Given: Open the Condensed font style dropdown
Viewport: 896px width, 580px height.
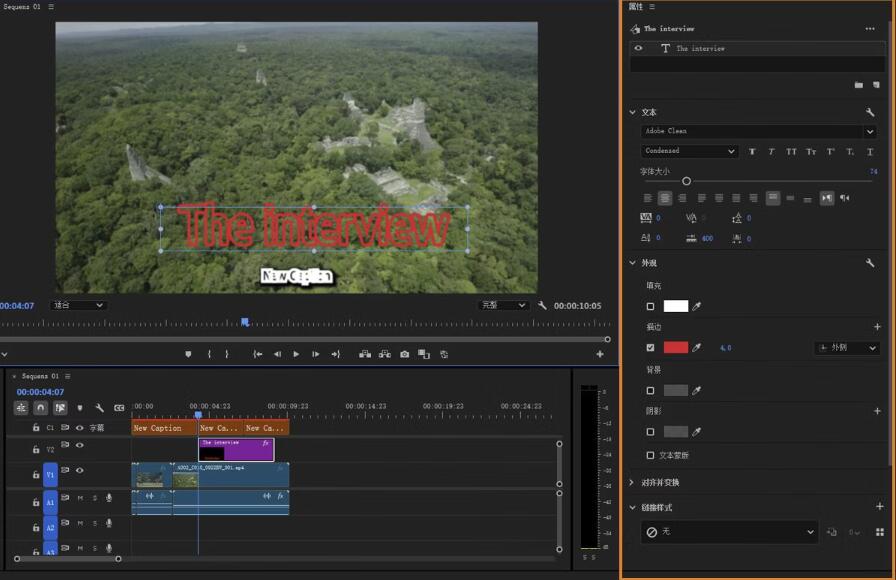Looking at the screenshot, I should 688,151.
